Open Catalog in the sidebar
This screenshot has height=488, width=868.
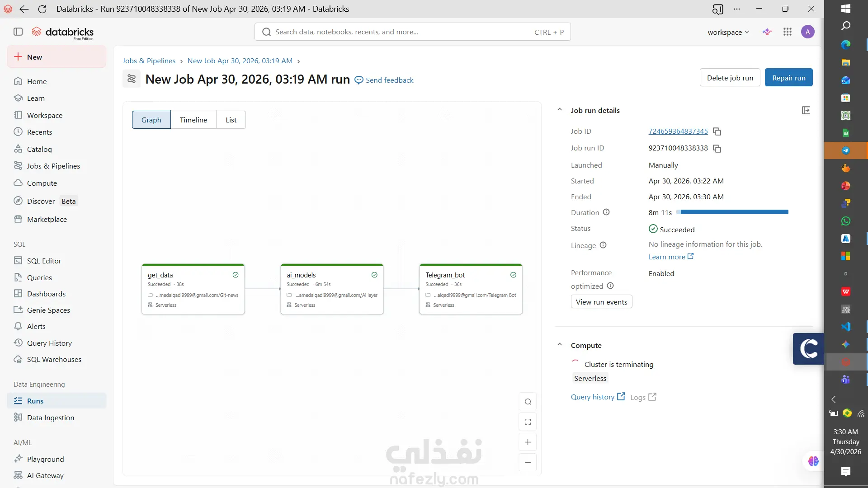[x=57, y=149]
